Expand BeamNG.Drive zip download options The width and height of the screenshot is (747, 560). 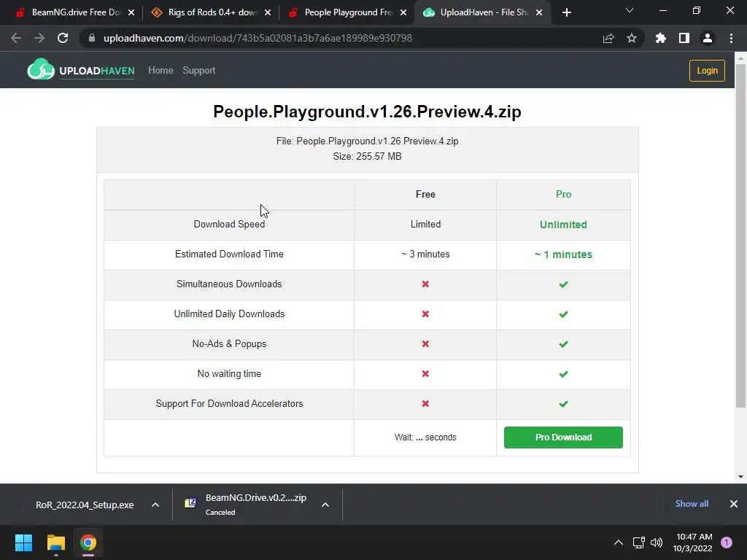coord(325,505)
